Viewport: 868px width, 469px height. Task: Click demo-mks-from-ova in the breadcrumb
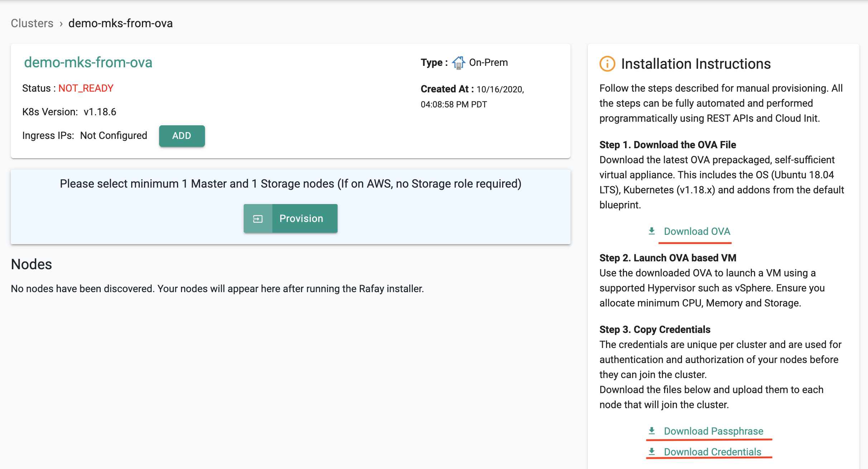(x=120, y=23)
